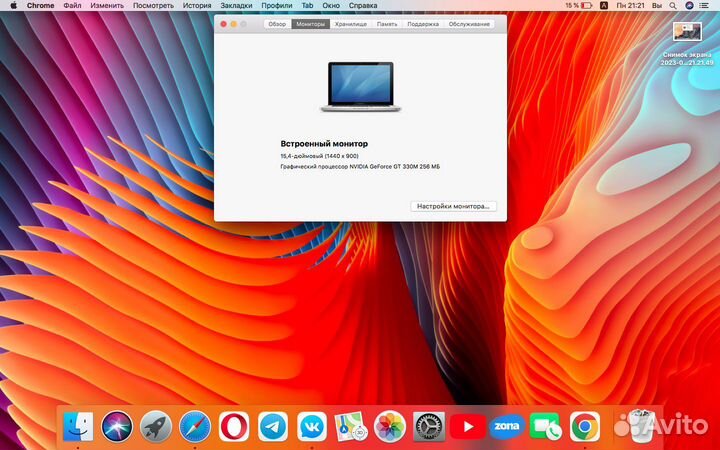Viewport: 720px width, 450px height.
Task: Click the keyboard input source icon
Action: 604,6
